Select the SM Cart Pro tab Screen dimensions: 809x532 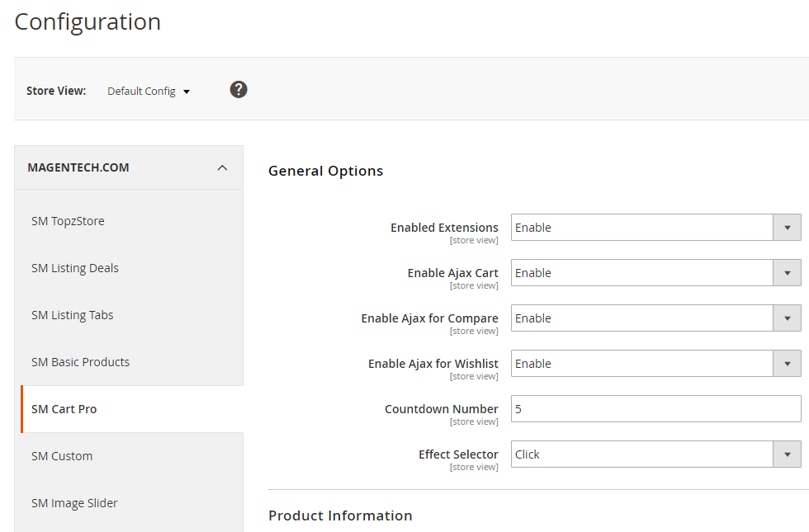coord(64,409)
